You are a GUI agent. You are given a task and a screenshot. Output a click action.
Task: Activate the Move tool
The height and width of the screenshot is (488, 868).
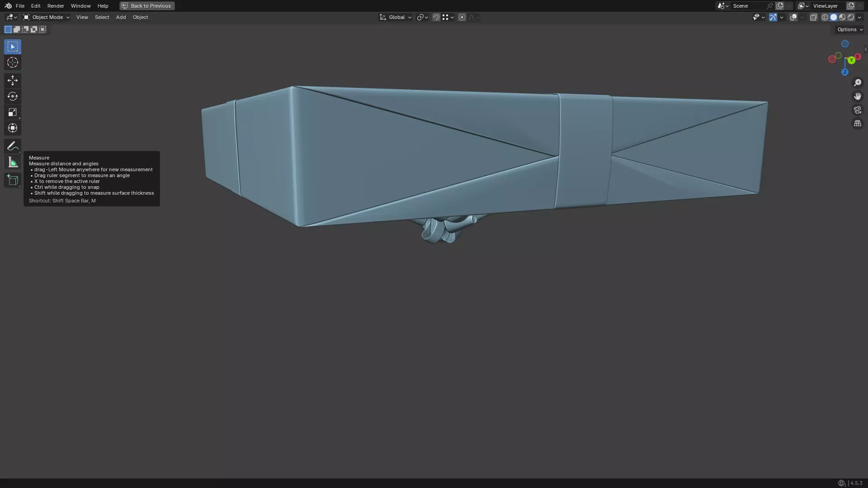click(x=13, y=80)
